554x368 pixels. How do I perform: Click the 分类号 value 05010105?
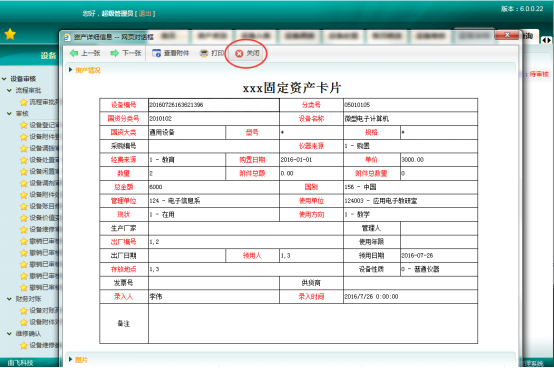pyautogui.click(x=357, y=105)
